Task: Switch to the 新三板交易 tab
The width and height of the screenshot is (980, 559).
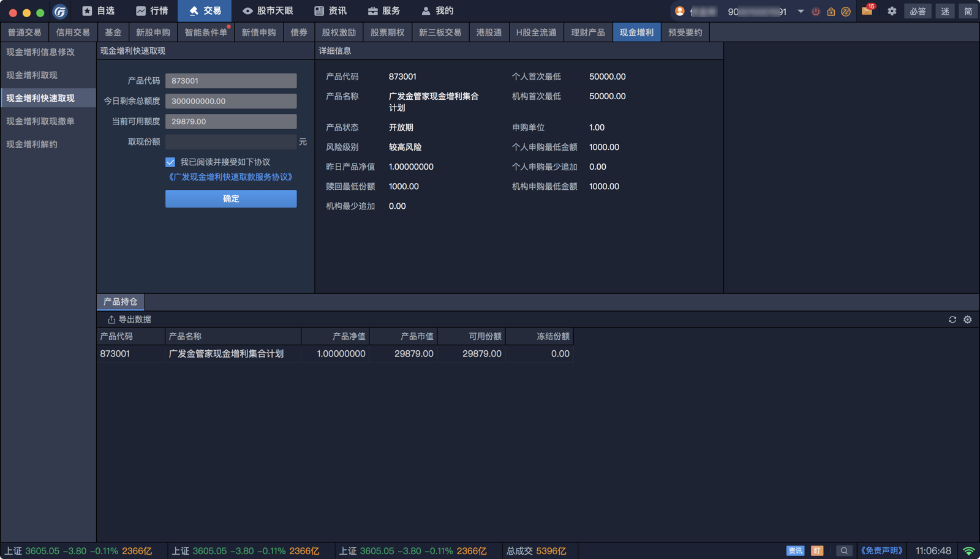Action: point(440,32)
